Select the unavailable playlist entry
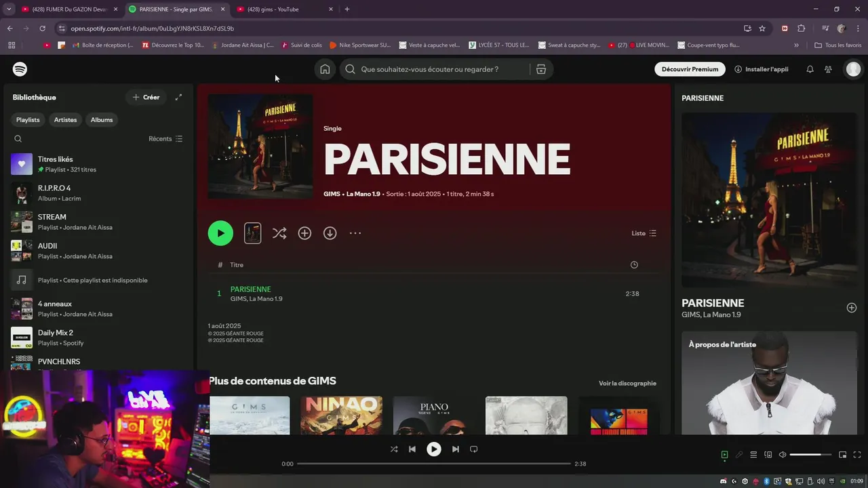Image resolution: width=868 pixels, height=488 pixels. (97, 280)
